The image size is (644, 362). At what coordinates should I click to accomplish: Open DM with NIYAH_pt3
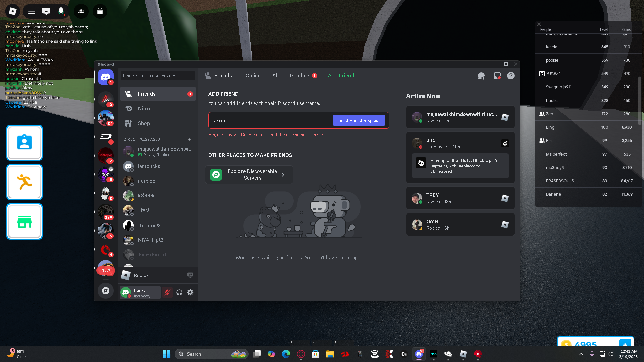pos(158,240)
